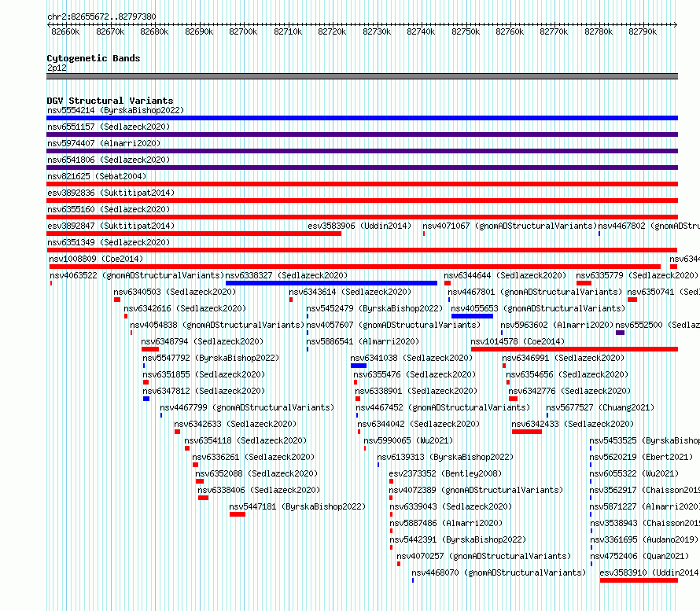Open the nsv5974407 (Almarri2020) variant

104,143
